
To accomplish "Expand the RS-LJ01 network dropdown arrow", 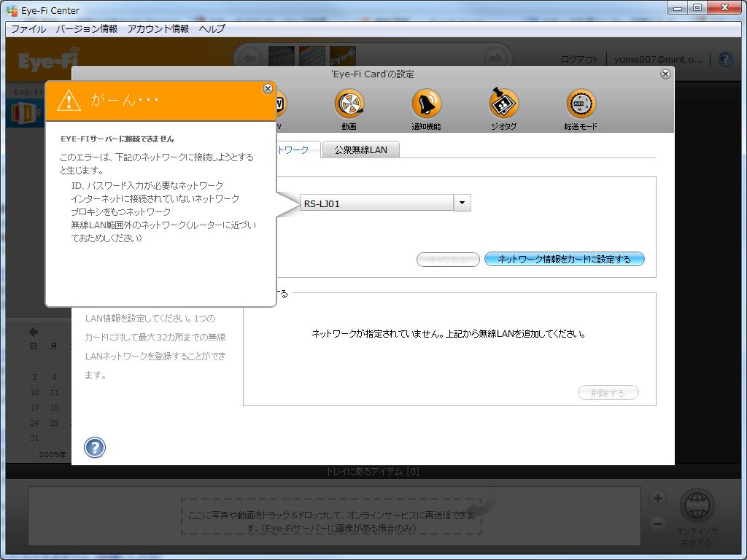I will tap(462, 203).
